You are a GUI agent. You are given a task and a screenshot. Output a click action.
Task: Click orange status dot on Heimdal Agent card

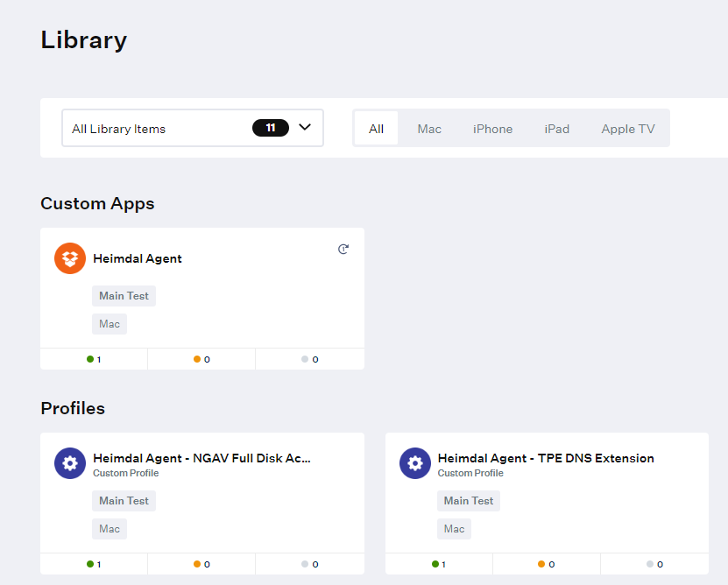197,359
